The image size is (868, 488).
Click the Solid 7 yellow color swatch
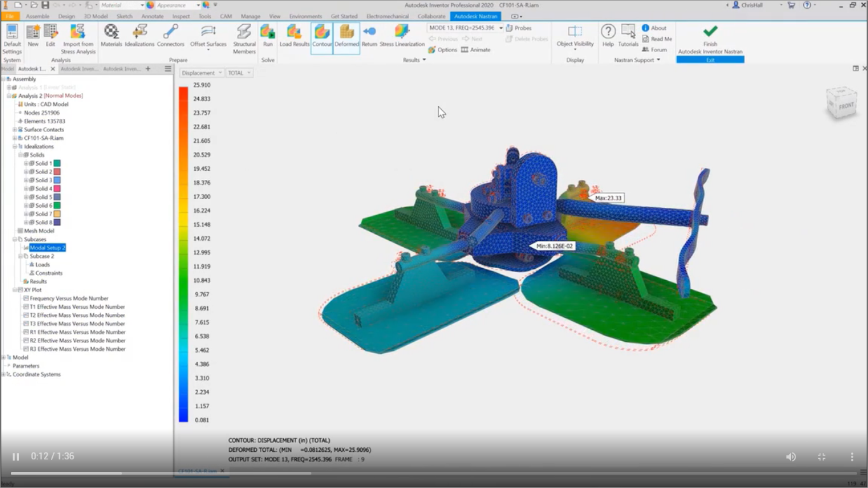pyautogui.click(x=57, y=214)
